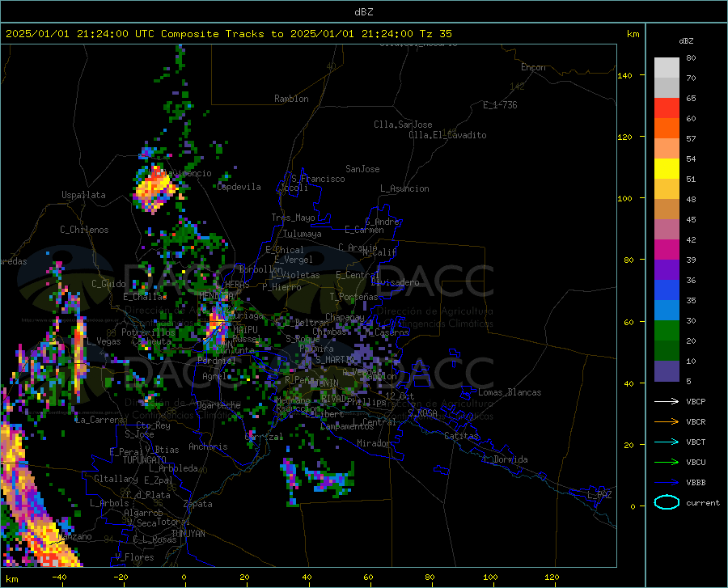Image resolution: width=728 pixels, height=588 pixels.
Task: Select the purple 36-39 dBZ color band
Action: click(x=667, y=270)
